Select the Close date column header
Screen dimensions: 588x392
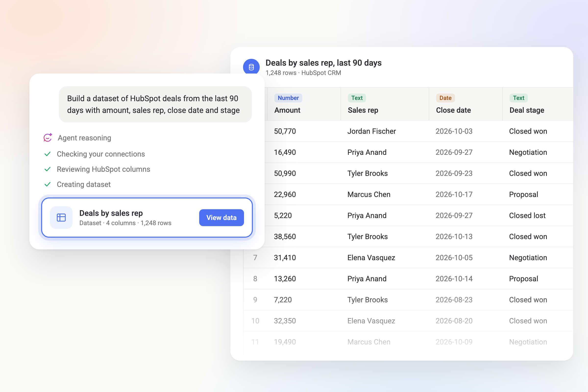(466, 104)
